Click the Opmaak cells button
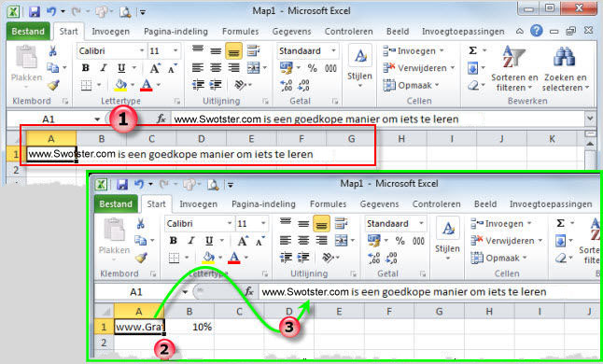 click(x=411, y=85)
